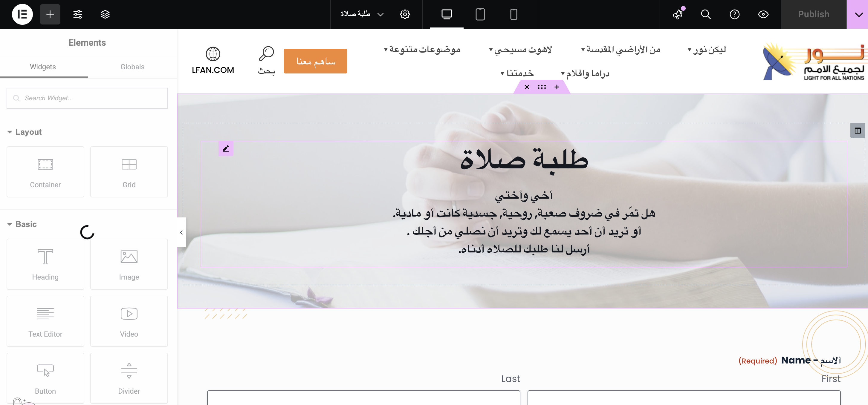Screen dimensions: 868x405
Task: Switch to tablet responsive mode
Action: (480, 14)
